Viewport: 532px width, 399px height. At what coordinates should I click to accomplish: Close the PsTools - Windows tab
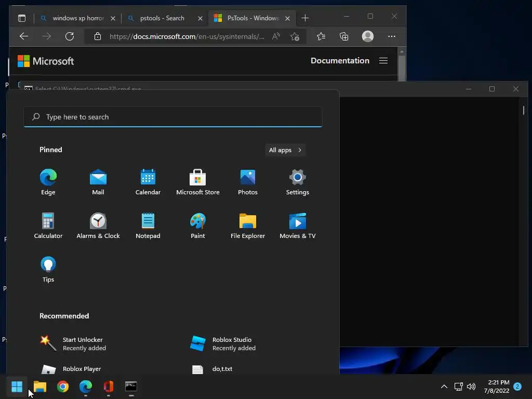coord(287,18)
